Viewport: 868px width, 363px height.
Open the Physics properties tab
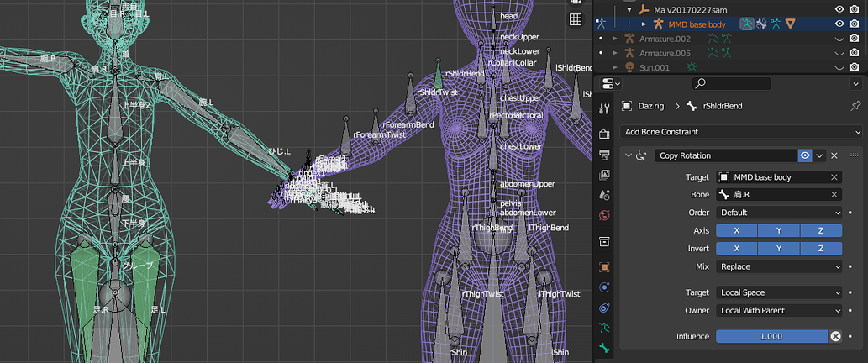click(x=604, y=287)
